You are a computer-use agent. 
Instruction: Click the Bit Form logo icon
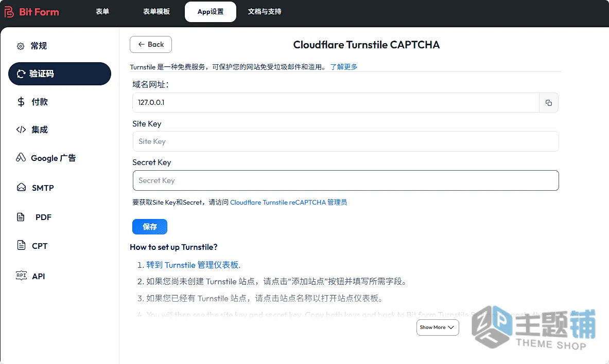[x=9, y=12]
